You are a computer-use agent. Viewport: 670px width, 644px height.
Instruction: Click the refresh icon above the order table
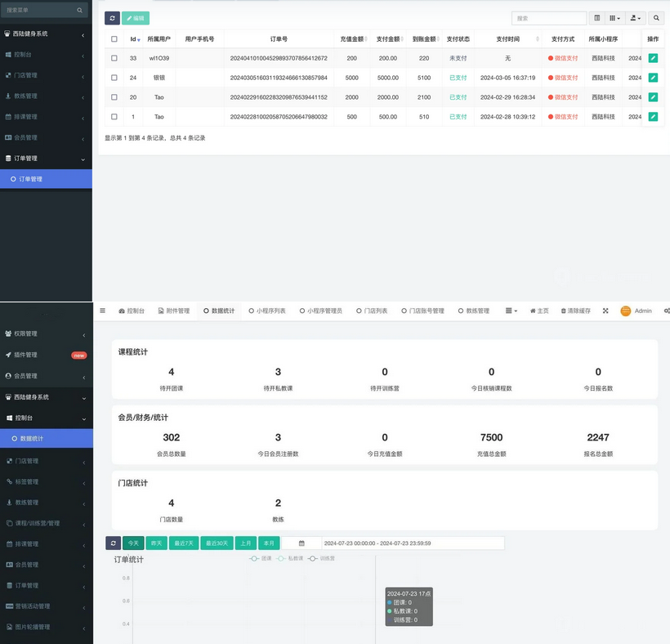click(113, 18)
